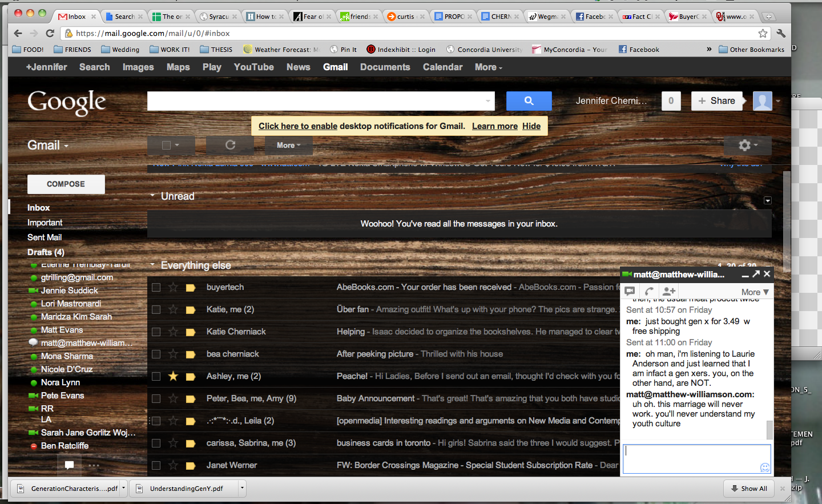Open the GenerationCharacteris pdf download menu
The height and width of the screenshot is (504, 822).
123,488
